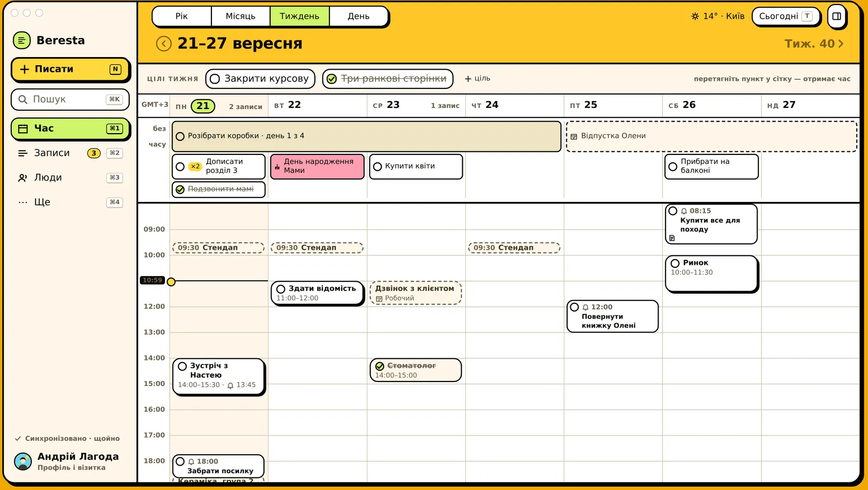
Task: Open Thursday 09:30 Стендап event
Action: click(x=514, y=248)
